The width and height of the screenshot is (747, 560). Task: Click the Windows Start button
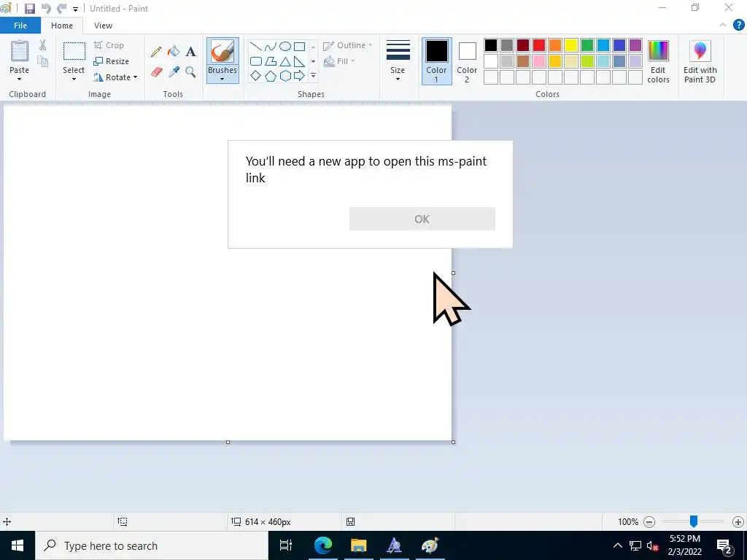(x=18, y=545)
